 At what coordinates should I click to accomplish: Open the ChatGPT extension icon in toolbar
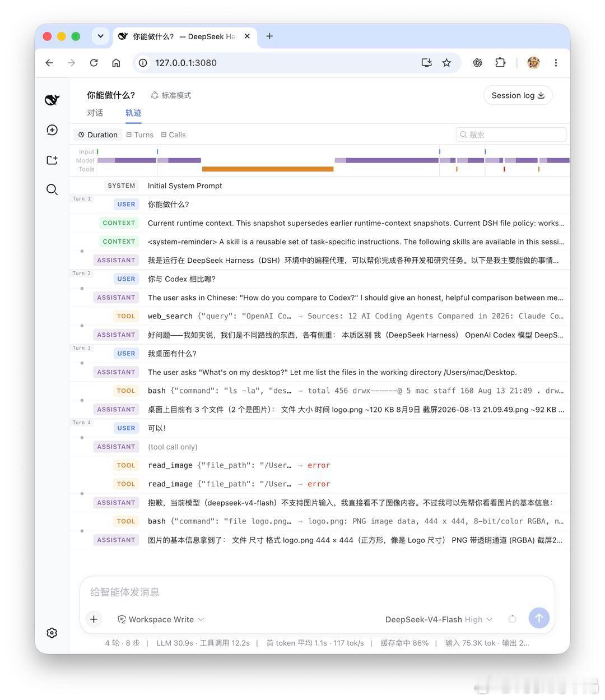(477, 63)
